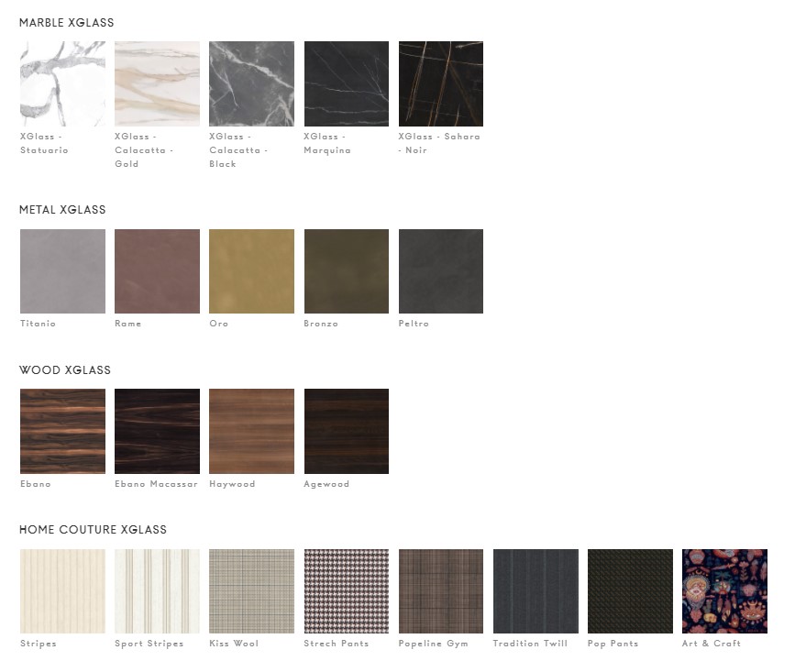Choose the Ebano Macassar wood swatch
The image size is (795, 672).
(157, 431)
